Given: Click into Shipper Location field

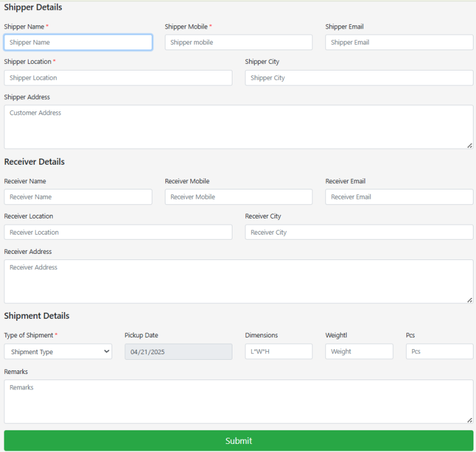Looking at the screenshot, I should 118,77.
